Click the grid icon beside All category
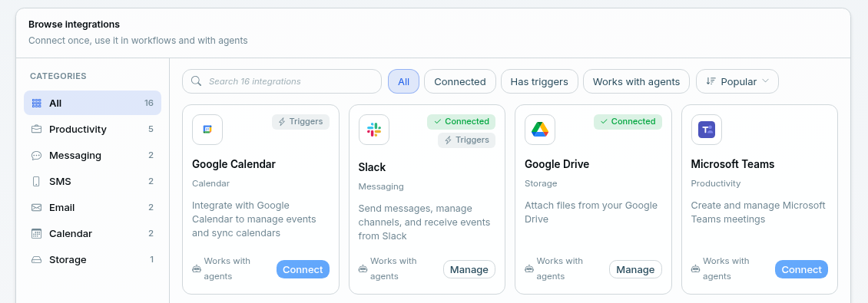Image resolution: width=868 pixels, height=303 pixels. tap(37, 103)
